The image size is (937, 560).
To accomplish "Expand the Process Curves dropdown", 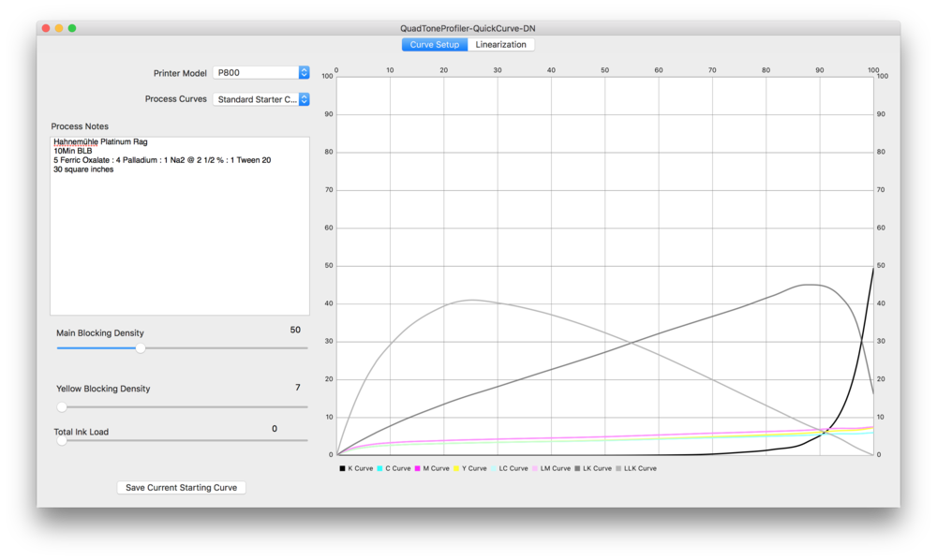I will click(x=261, y=99).
